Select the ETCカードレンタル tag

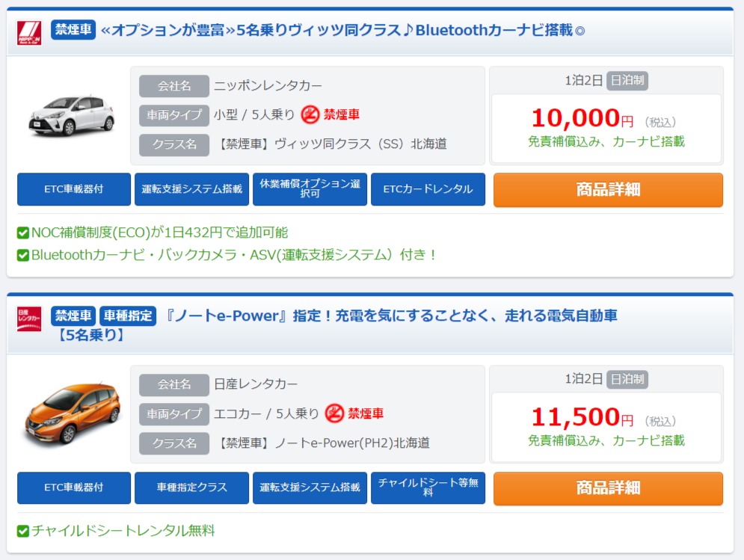428,189
